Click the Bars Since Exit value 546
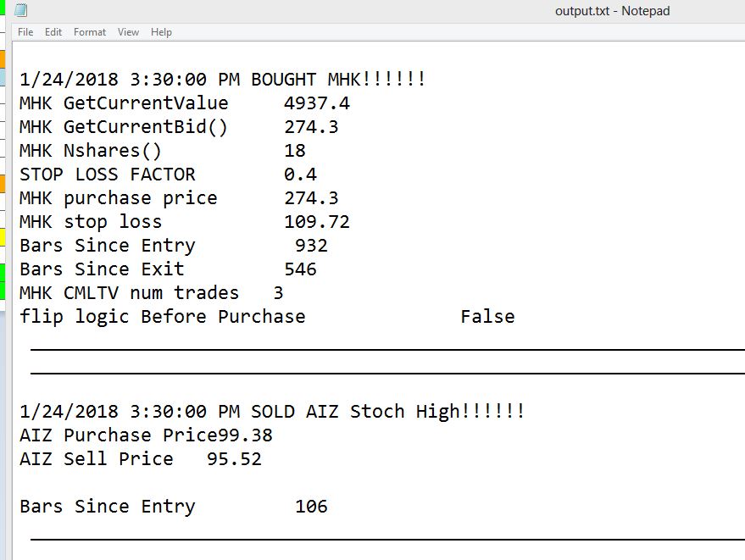Screen dimensions: 745x560 pyautogui.click(x=300, y=269)
